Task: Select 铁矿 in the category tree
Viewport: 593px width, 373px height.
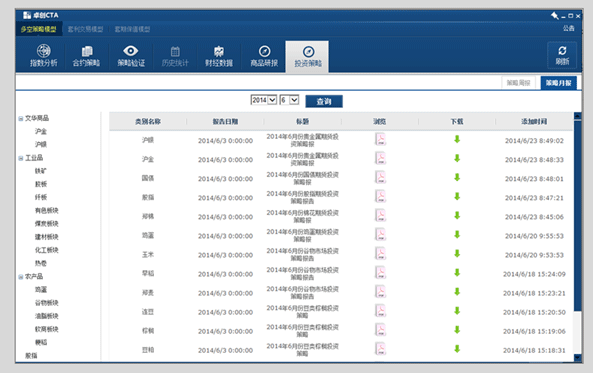Action: pos(41,171)
